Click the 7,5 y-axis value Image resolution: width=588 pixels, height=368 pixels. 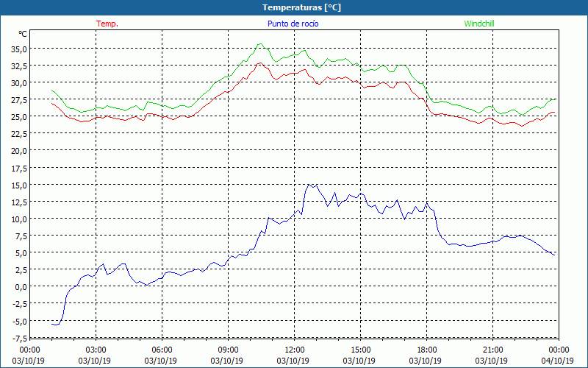point(21,236)
